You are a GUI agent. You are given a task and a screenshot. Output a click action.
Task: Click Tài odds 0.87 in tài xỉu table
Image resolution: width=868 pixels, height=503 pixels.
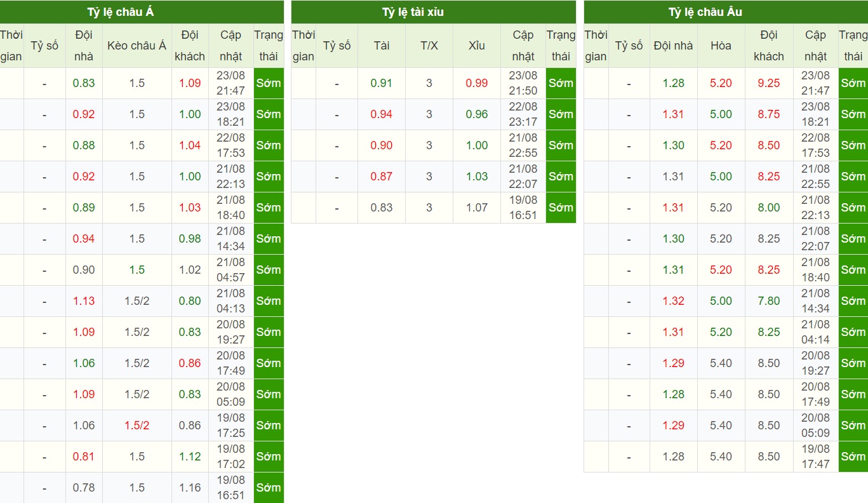(x=382, y=177)
